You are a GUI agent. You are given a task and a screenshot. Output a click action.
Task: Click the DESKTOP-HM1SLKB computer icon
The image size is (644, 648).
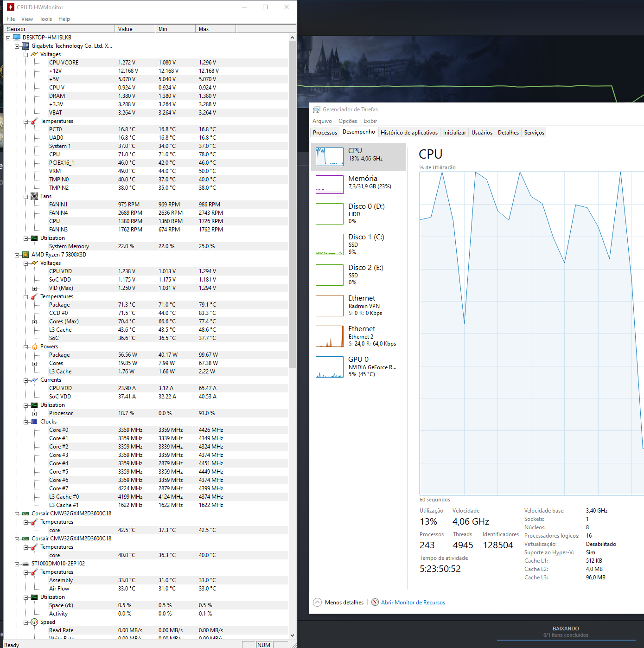click(17, 38)
